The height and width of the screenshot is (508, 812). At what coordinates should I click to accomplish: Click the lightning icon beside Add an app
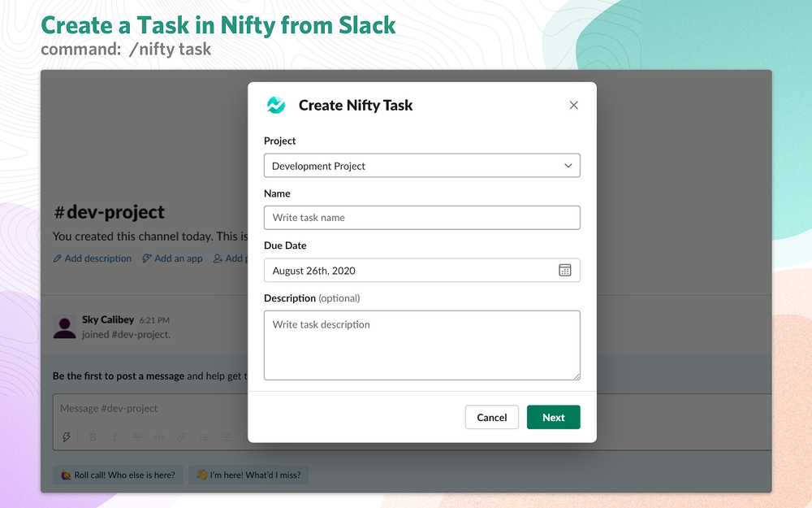pos(147,258)
